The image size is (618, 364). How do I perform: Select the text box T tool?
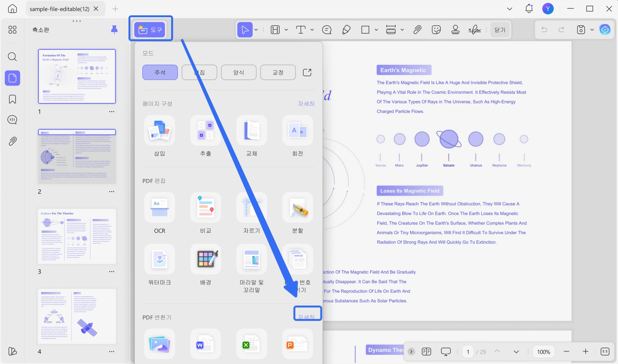click(x=301, y=30)
